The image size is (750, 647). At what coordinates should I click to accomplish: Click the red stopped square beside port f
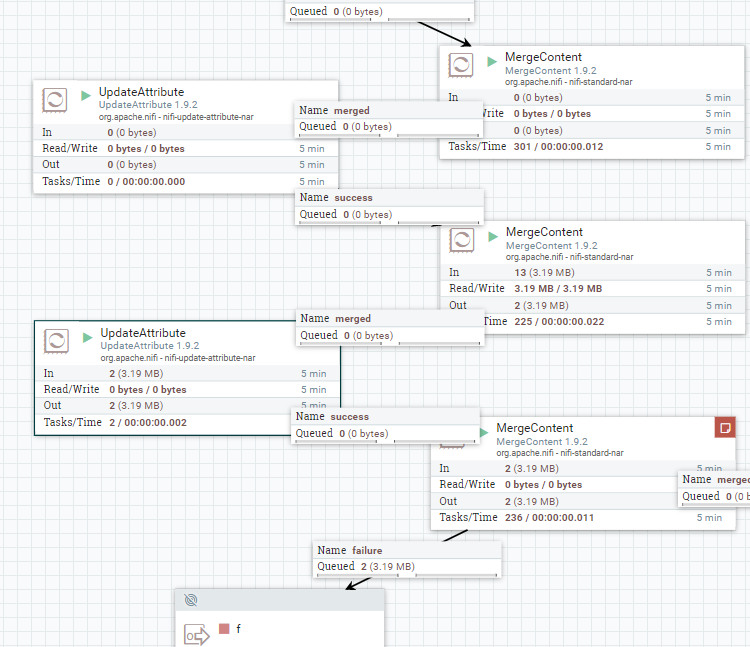tap(224, 629)
